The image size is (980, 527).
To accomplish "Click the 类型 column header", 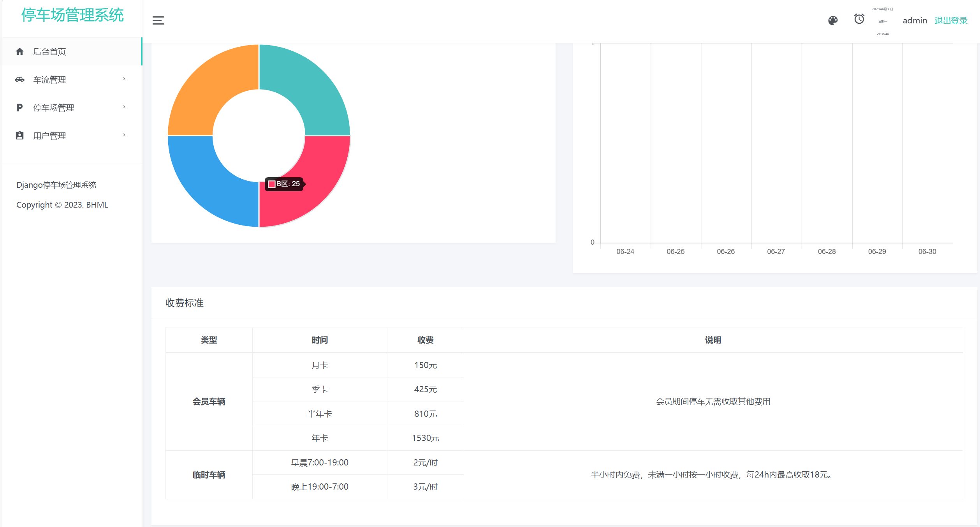I will pyautogui.click(x=209, y=340).
